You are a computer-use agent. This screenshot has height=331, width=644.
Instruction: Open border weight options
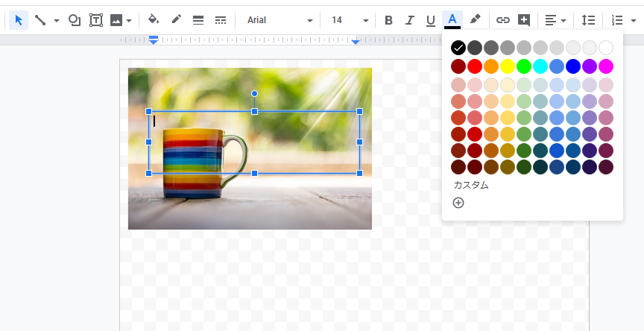pos(198,20)
